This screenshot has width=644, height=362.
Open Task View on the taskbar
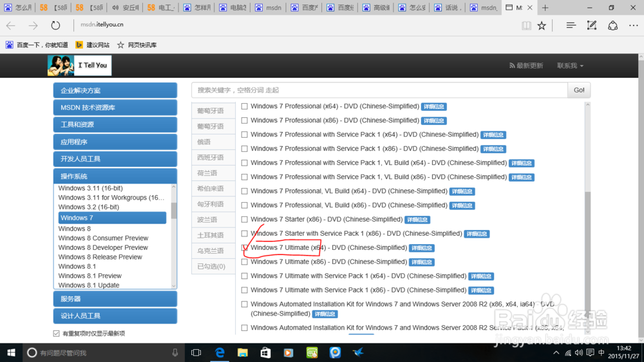click(x=196, y=352)
